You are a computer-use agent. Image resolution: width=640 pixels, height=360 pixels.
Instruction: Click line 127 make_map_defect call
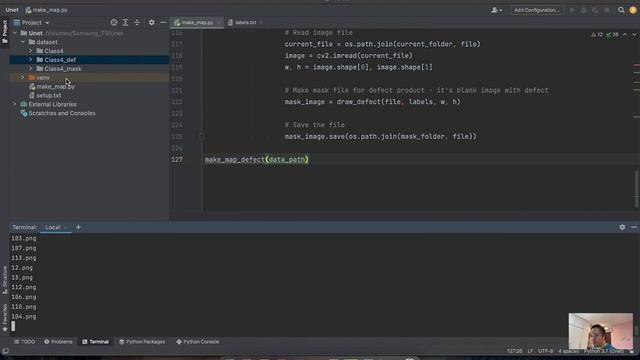click(256, 160)
